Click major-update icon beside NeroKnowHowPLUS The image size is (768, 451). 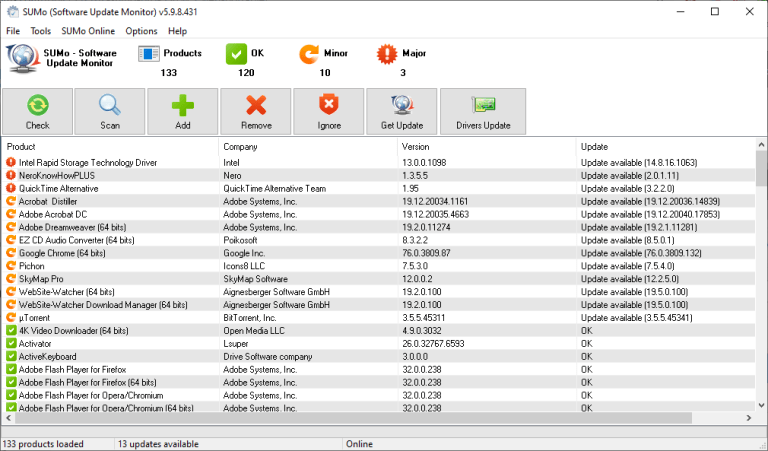click(x=11, y=175)
